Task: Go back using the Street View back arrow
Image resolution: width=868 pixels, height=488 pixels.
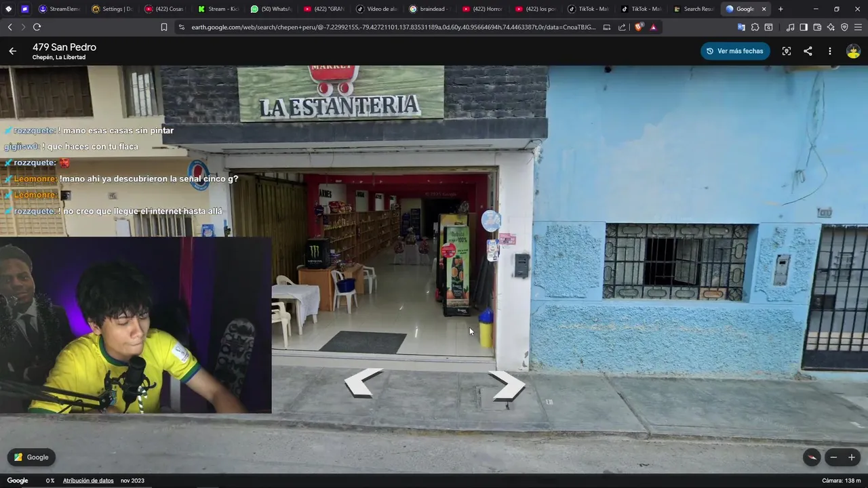Action: [x=12, y=51]
